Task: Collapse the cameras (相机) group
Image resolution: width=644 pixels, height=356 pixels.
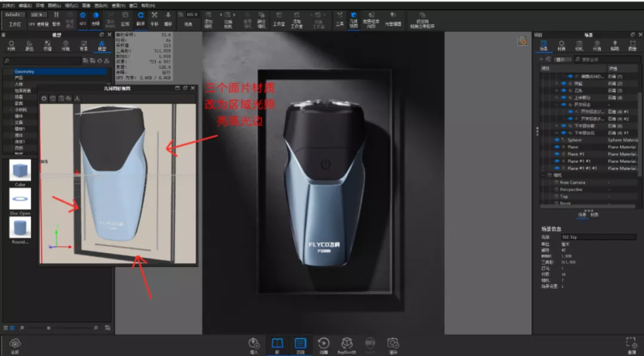Action: click(544, 175)
